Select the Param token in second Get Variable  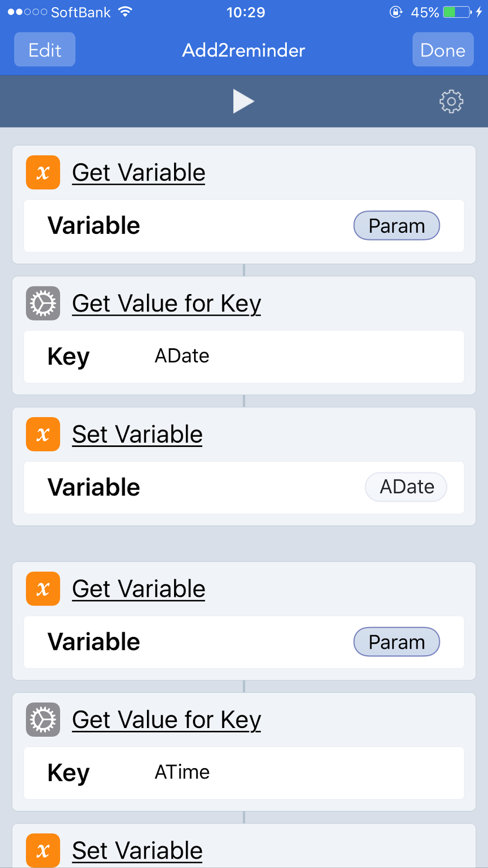pyautogui.click(x=396, y=642)
